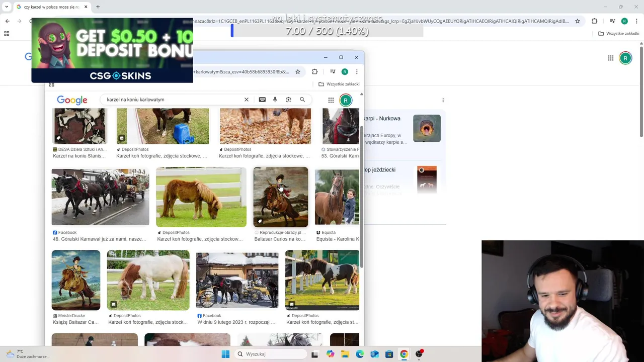Open apps shortcut in background bookmarks bar
Screen dimensions: 644x362
click(7, 34)
